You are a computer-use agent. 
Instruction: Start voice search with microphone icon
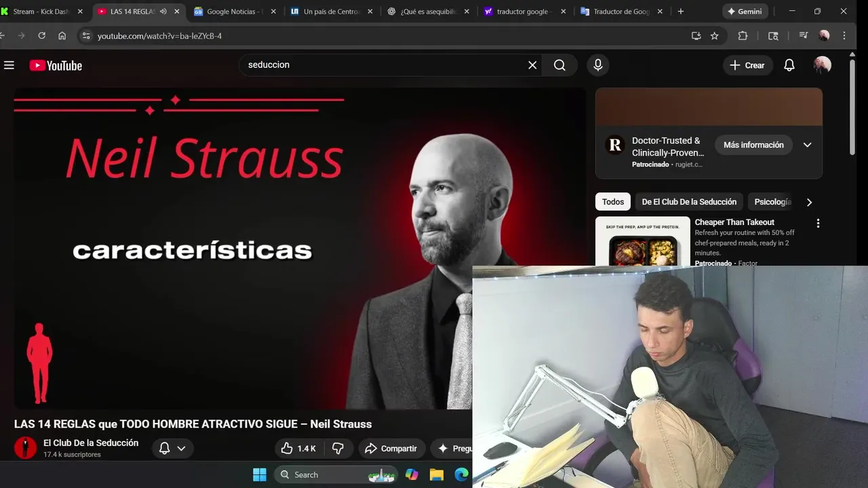click(597, 65)
